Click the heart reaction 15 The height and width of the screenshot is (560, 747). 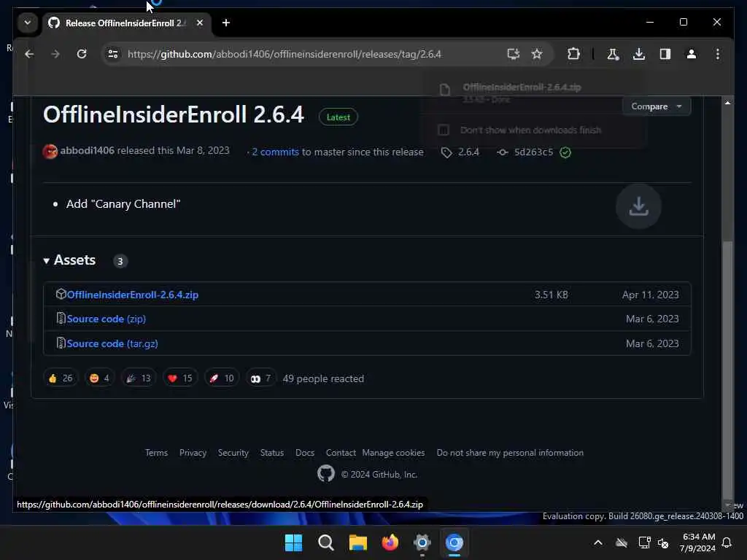point(180,378)
